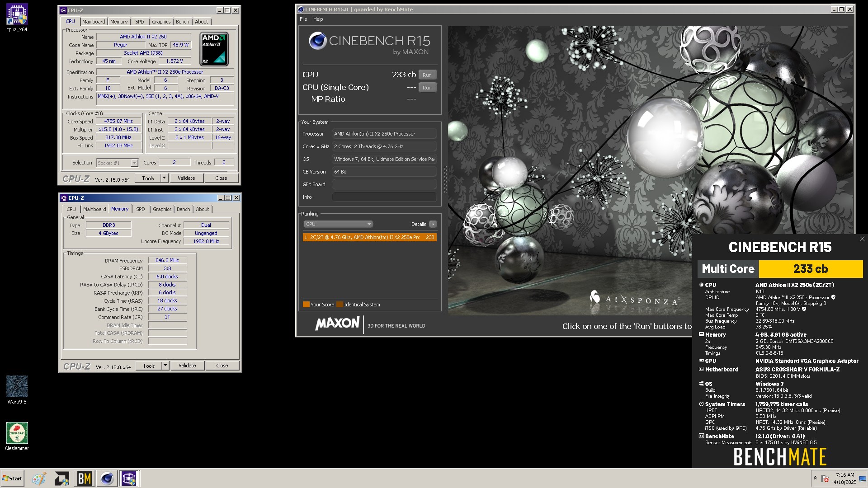Image resolution: width=868 pixels, height=488 pixels.
Task: Click the CPUID verified shield icon in BenchMate
Action: [x=833, y=297]
